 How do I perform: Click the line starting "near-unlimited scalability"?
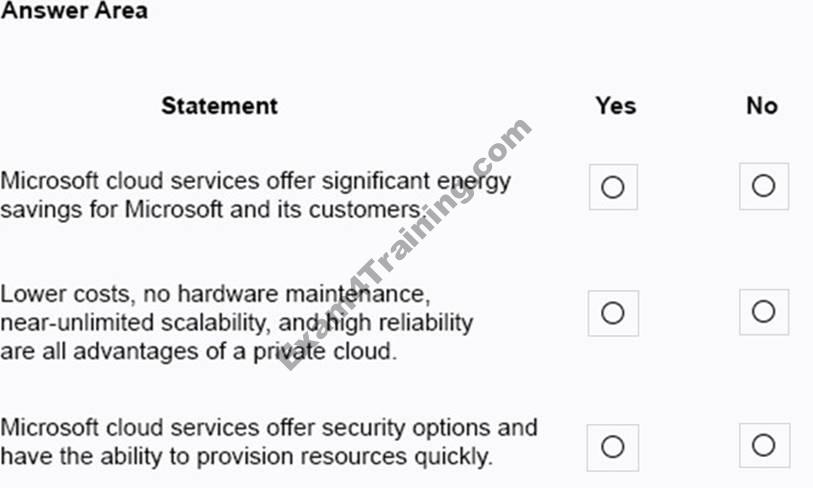236,323
